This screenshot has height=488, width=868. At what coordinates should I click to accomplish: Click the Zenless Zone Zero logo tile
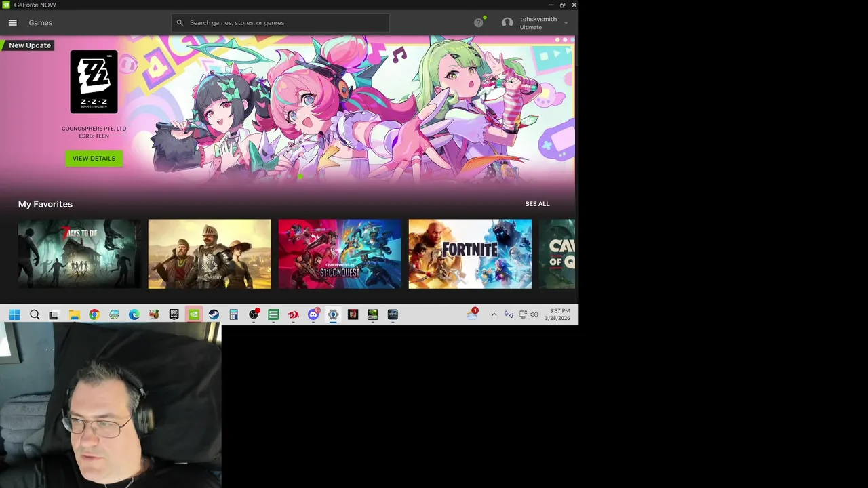[94, 81]
